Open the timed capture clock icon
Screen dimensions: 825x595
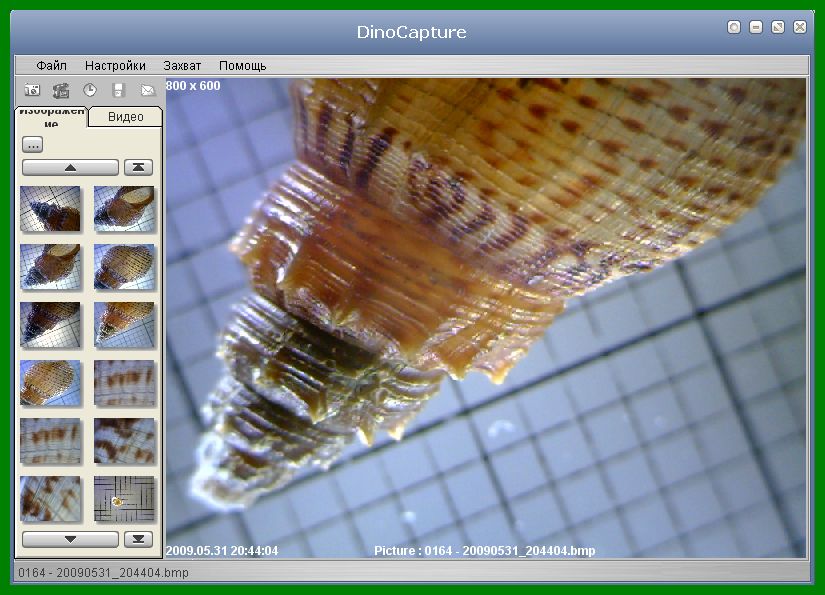pos(90,90)
